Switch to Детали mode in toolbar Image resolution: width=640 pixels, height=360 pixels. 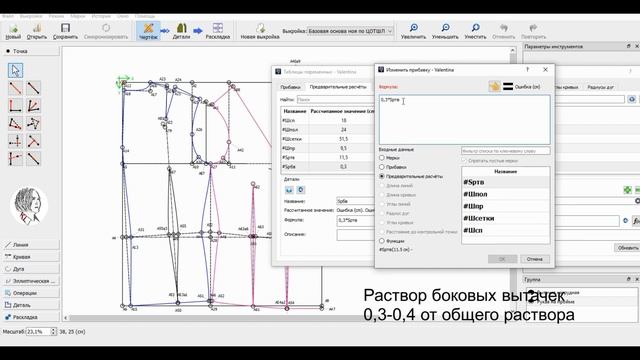pyautogui.click(x=181, y=31)
